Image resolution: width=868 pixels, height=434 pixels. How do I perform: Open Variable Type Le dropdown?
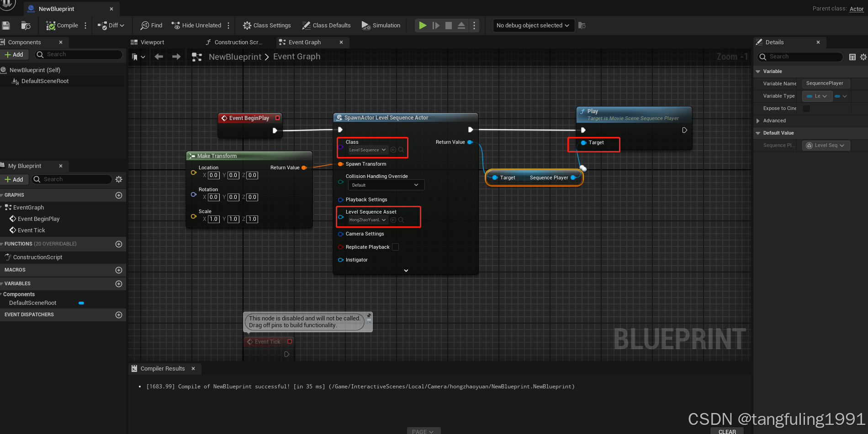817,96
